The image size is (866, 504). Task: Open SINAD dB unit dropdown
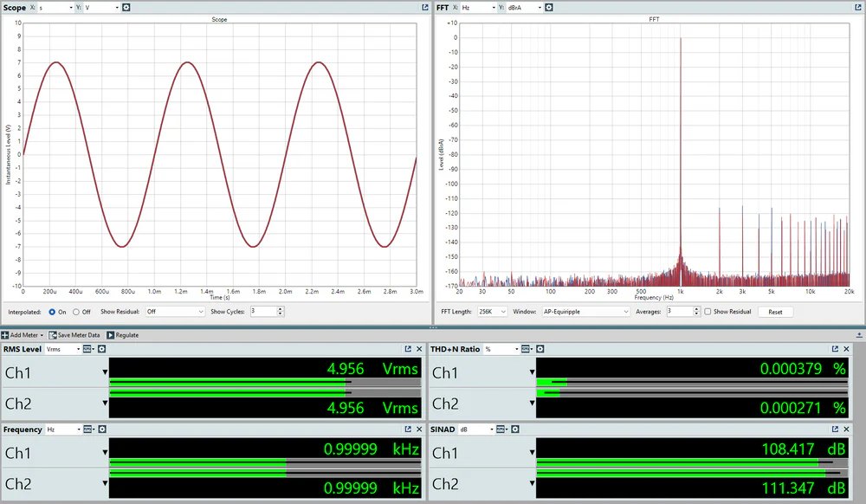click(476, 429)
